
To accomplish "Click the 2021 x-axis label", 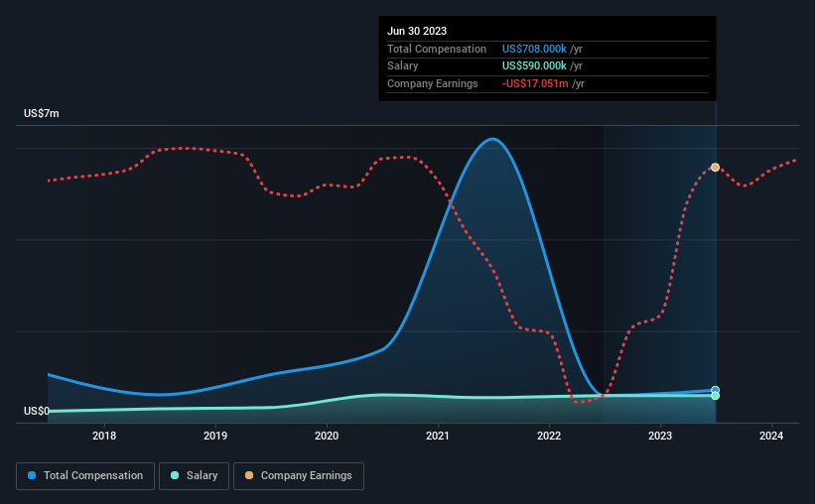I will (x=438, y=436).
